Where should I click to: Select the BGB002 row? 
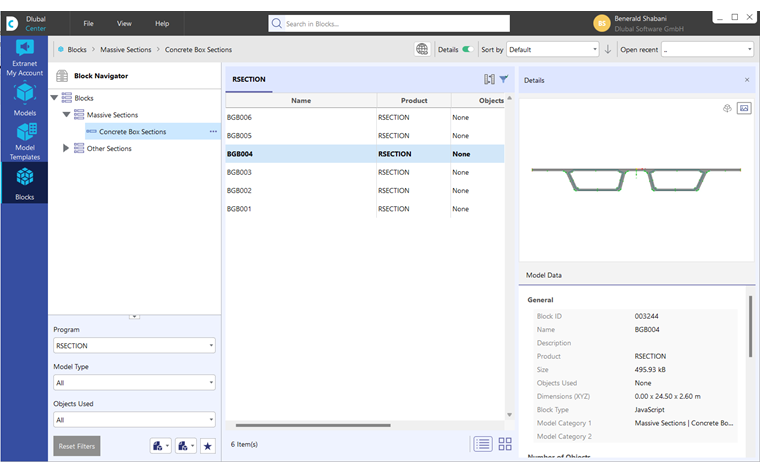[364, 190]
